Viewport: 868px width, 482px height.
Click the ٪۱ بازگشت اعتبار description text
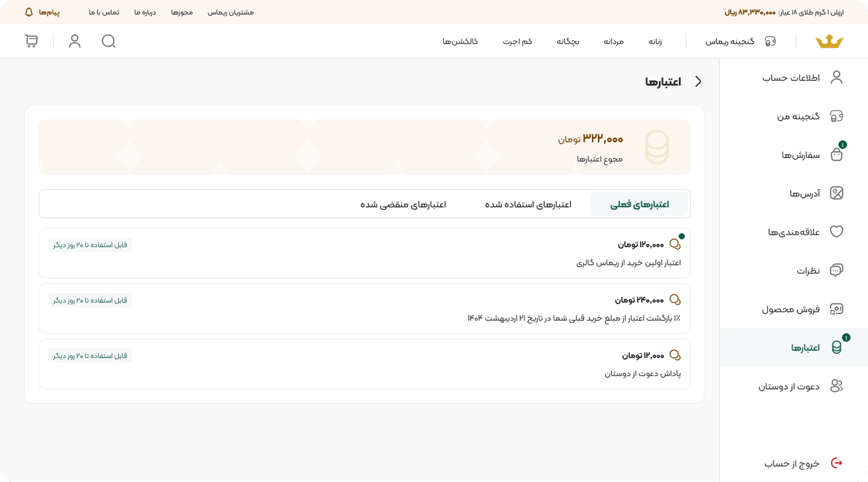(x=574, y=318)
